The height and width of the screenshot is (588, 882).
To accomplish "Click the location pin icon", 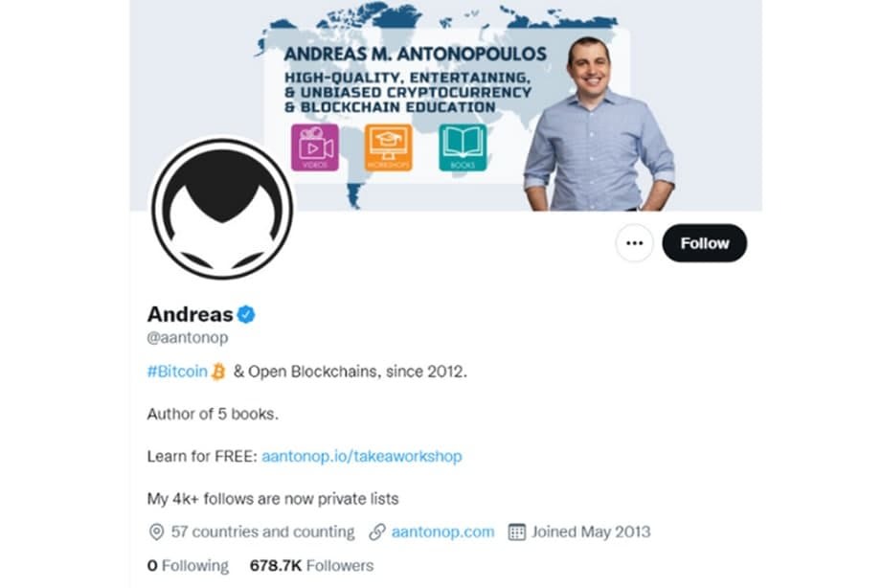I will pos(156,531).
